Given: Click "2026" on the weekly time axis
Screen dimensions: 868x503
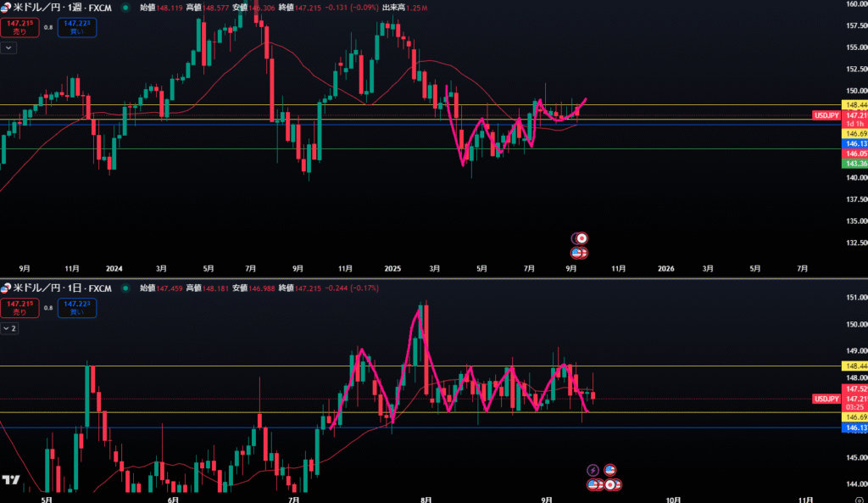Looking at the screenshot, I should 666,269.
